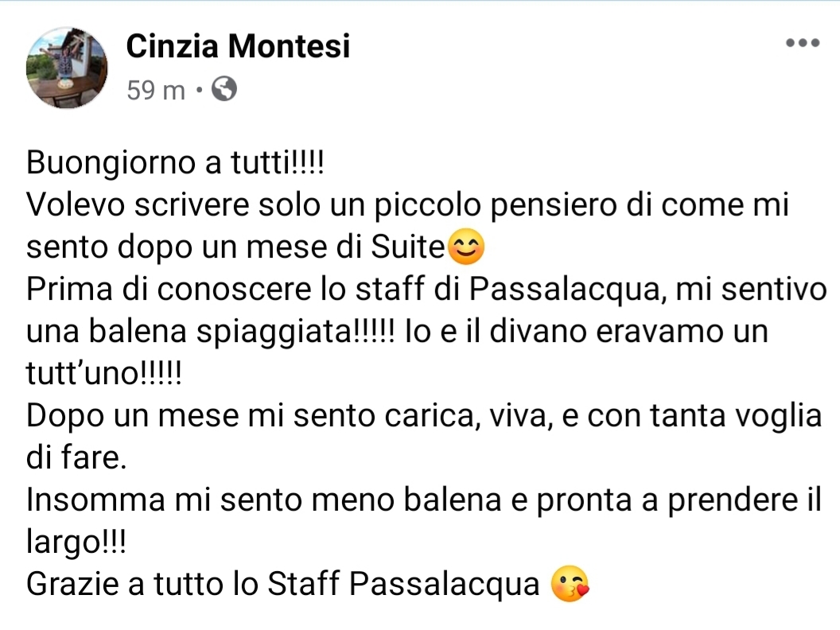This screenshot has height=630, width=840.
Task: Click the line starting Prima di conoscere
Action: [426, 290]
